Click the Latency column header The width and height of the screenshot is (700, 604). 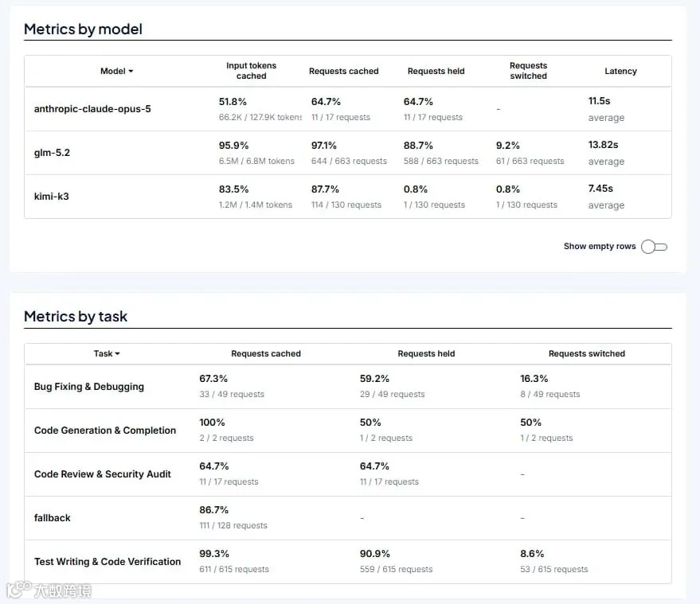click(620, 72)
